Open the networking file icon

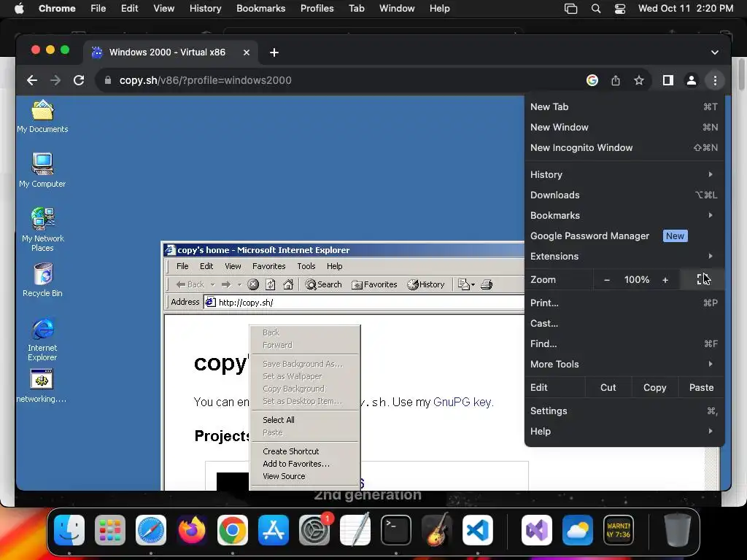tap(42, 386)
